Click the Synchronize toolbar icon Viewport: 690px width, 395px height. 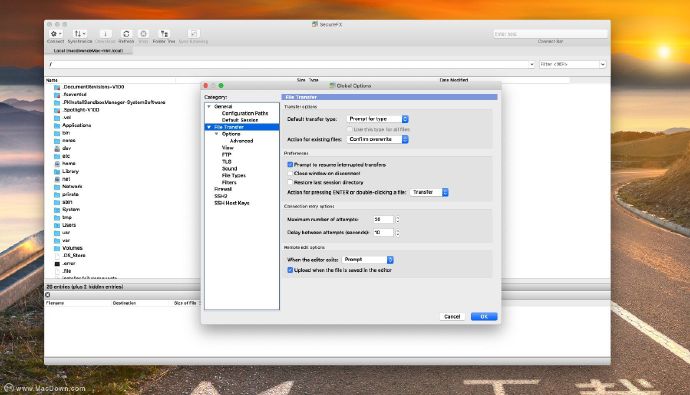tap(80, 34)
